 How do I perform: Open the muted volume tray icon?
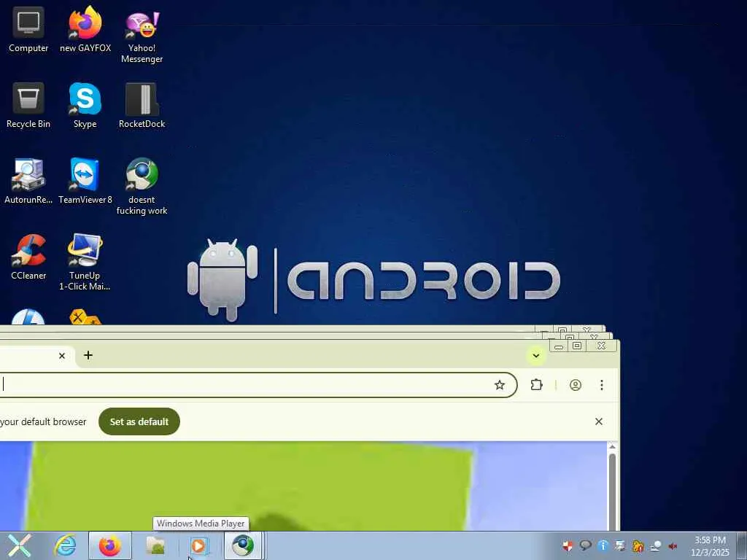673,545
